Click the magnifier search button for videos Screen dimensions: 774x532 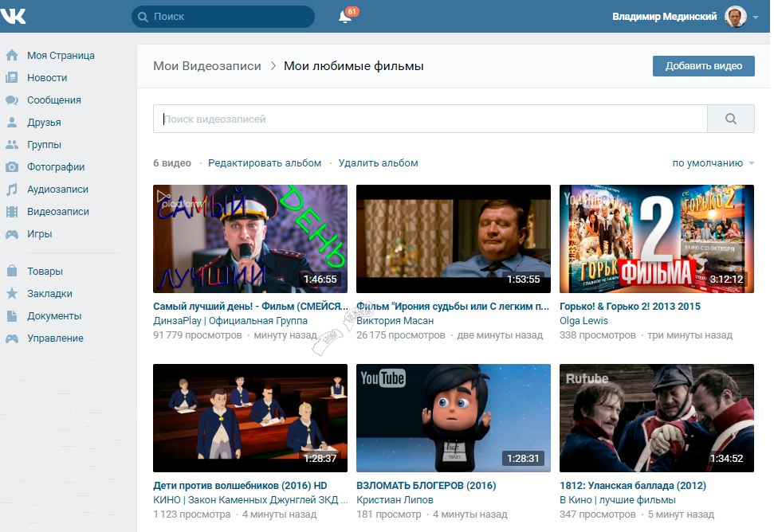point(731,119)
